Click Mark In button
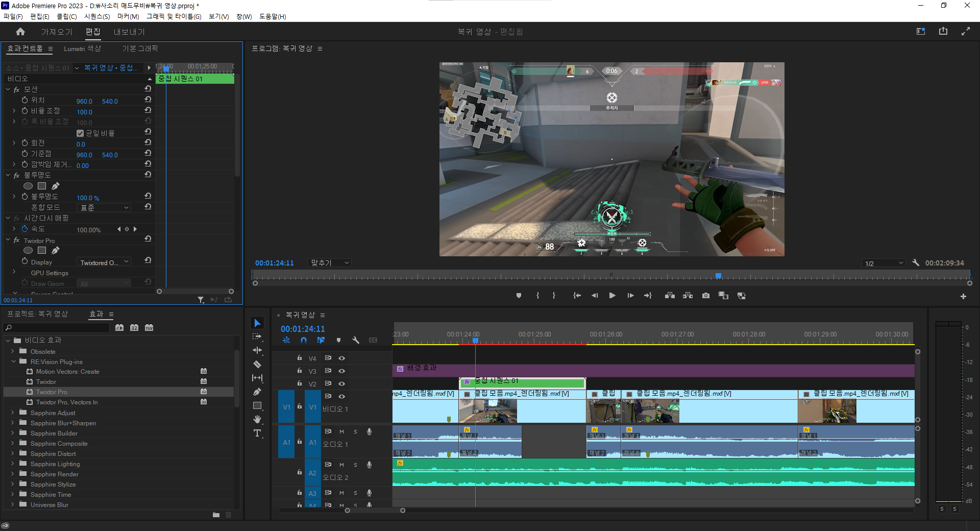Screen dimensions: 980x531 (537, 296)
